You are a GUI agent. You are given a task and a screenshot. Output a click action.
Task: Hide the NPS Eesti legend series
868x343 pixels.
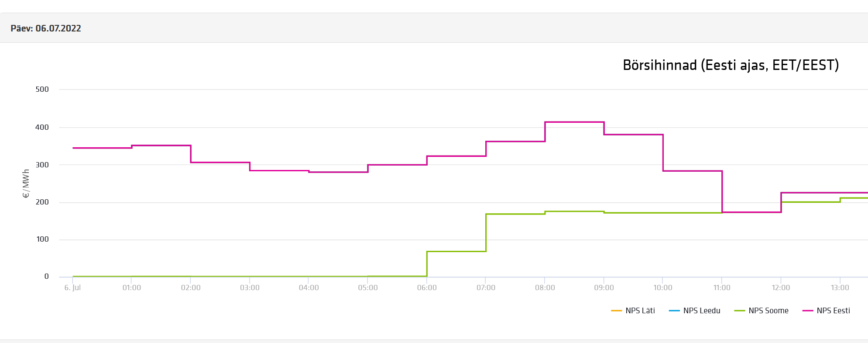[x=833, y=311]
